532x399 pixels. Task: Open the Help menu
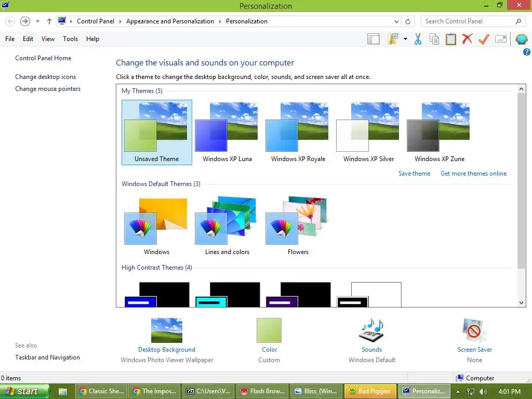(x=92, y=38)
